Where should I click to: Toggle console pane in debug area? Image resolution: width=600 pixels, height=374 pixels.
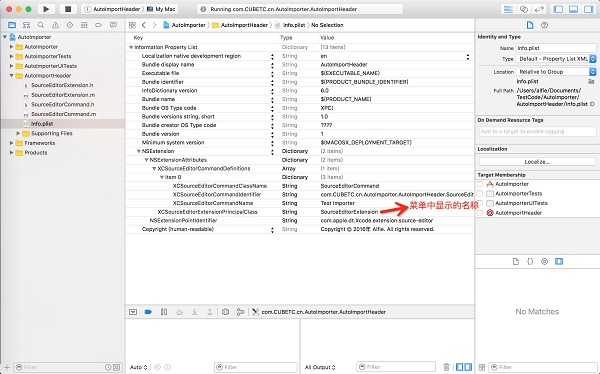click(468, 367)
